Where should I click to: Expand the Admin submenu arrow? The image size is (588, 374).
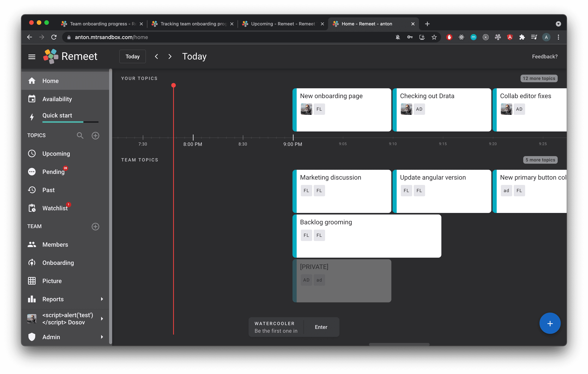(102, 337)
